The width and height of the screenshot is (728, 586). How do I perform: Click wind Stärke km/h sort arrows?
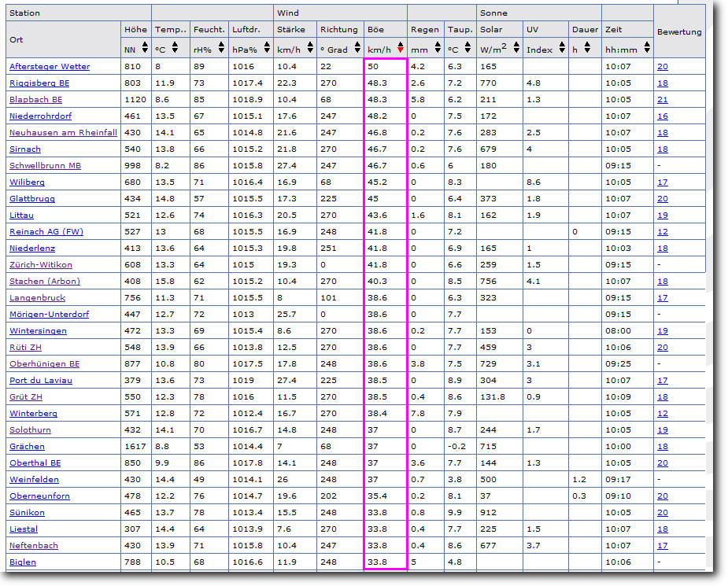pyautogui.click(x=307, y=49)
